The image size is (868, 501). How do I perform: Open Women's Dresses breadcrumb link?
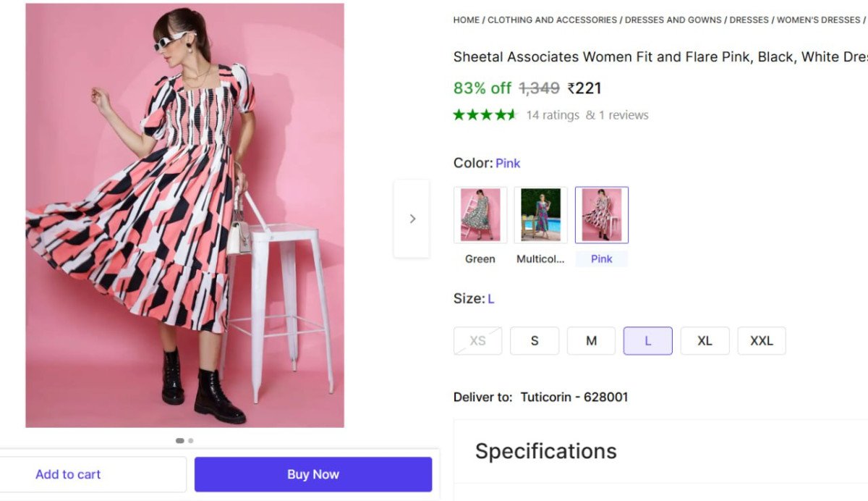pos(818,20)
